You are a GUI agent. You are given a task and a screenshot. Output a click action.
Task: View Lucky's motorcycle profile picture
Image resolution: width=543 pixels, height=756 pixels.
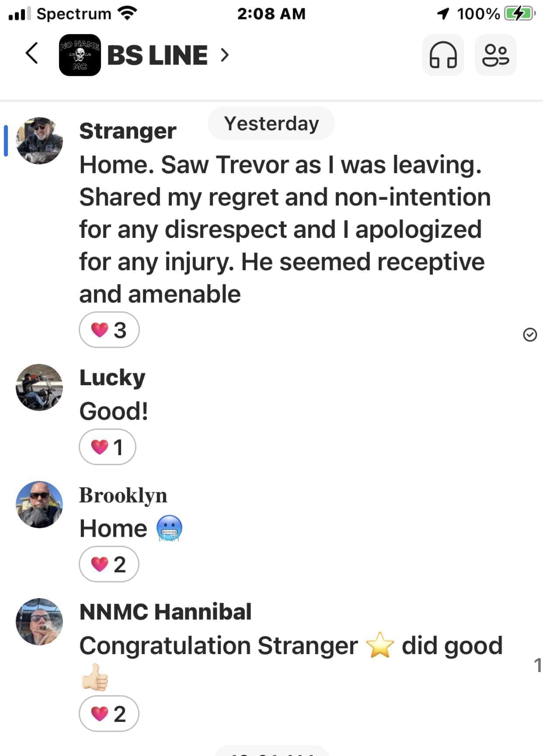39,387
